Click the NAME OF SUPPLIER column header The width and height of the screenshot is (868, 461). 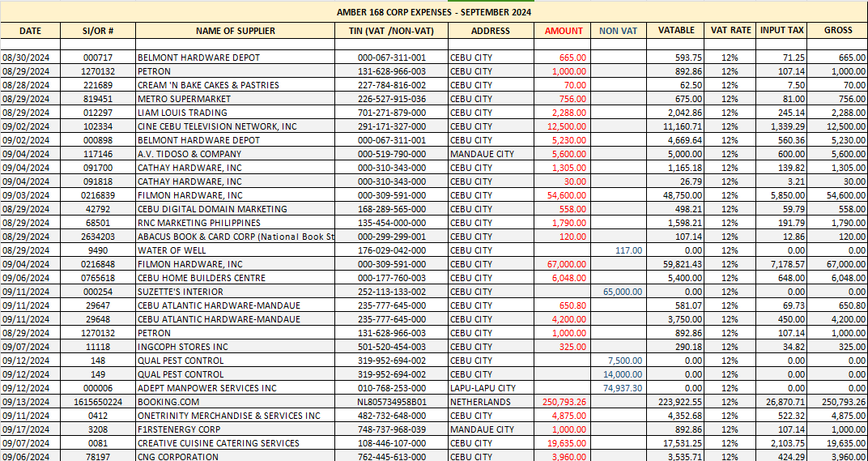236,31
